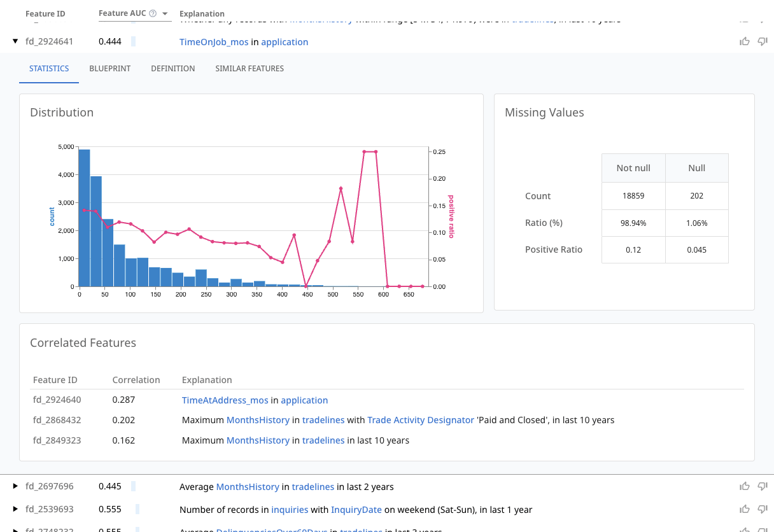
Task: Click the Feature ID column header
Action: pyautogui.click(x=45, y=13)
